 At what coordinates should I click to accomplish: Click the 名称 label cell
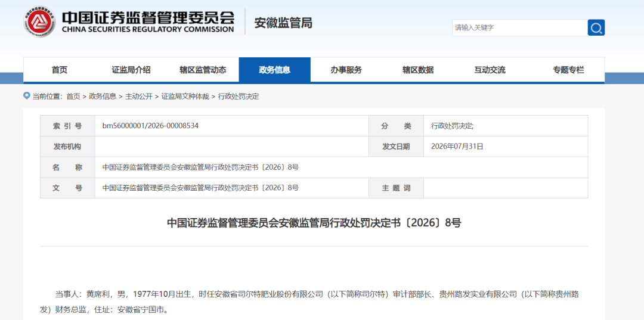click(67, 167)
